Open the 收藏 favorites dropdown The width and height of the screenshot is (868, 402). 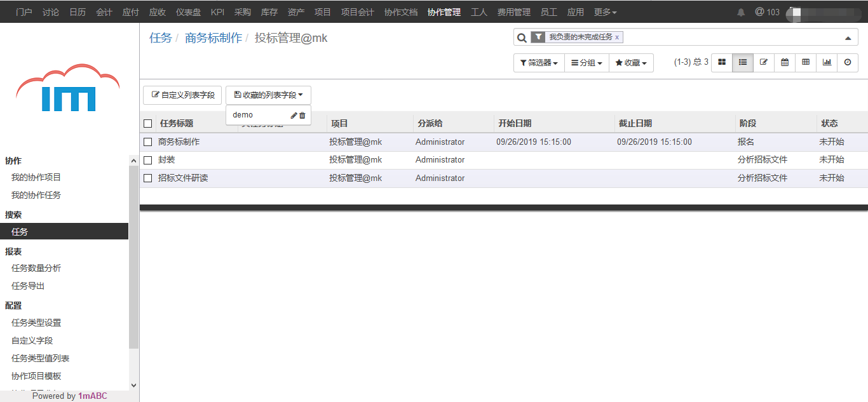pyautogui.click(x=631, y=63)
